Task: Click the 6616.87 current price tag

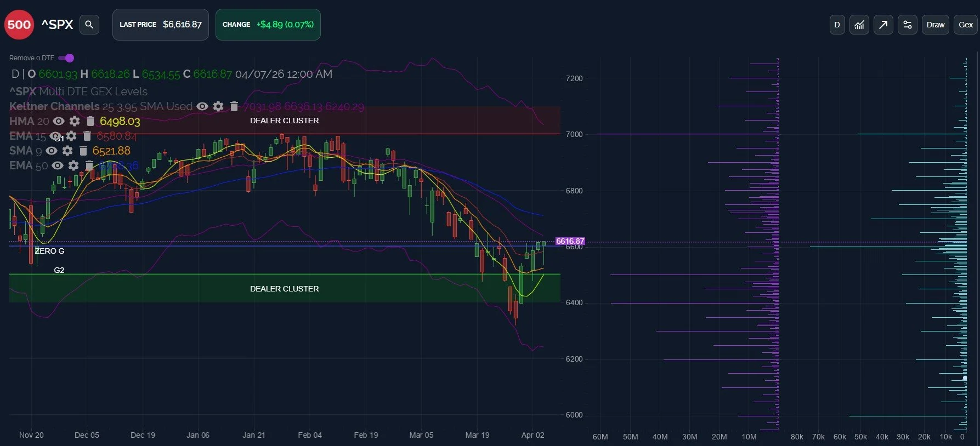Action: [x=570, y=241]
